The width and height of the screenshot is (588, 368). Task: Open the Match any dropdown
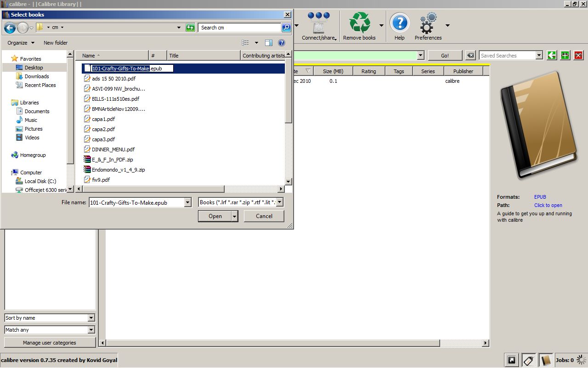click(91, 330)
